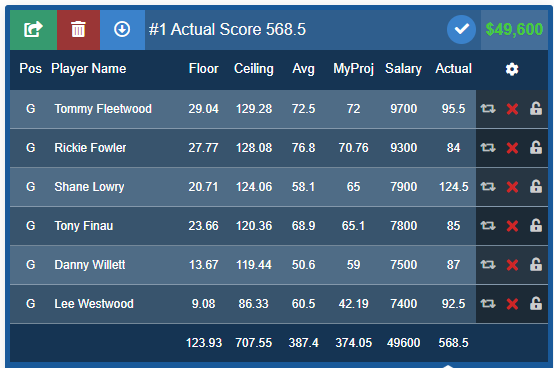Click the Floor column header

click(x=204, y=69)
